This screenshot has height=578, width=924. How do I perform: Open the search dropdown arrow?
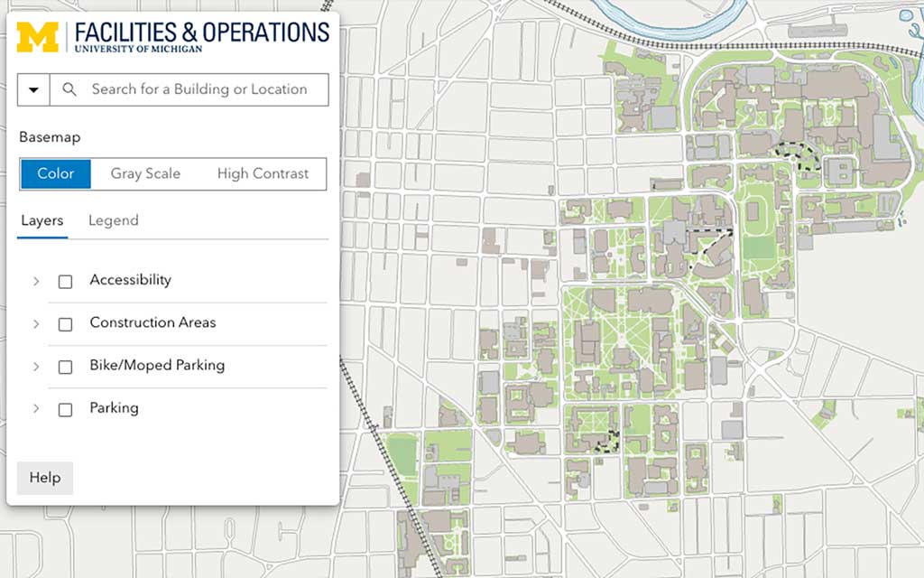tap(33, 89)
